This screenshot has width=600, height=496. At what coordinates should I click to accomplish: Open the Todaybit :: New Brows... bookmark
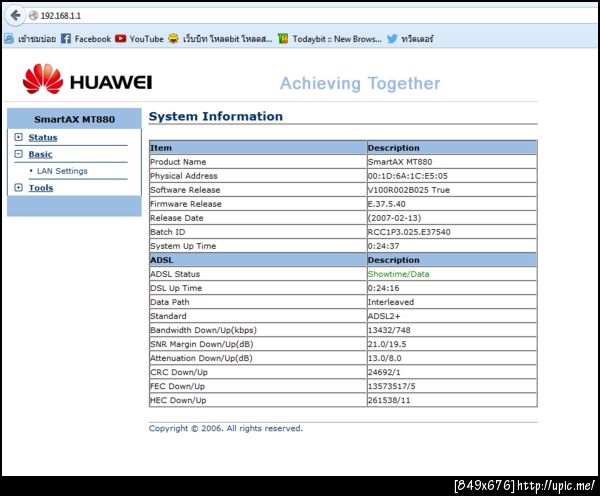pos(337,39)
